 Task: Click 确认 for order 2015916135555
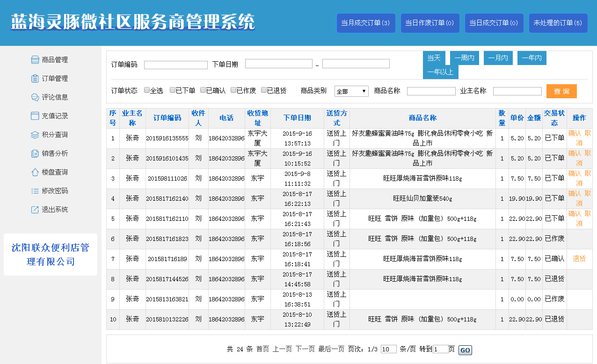[x=575, y=133]
